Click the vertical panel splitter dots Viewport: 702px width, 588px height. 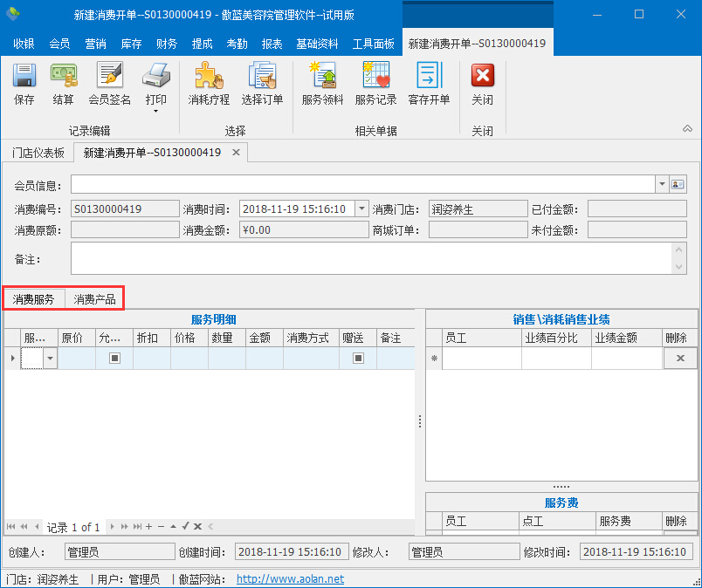tap(419, 421)
